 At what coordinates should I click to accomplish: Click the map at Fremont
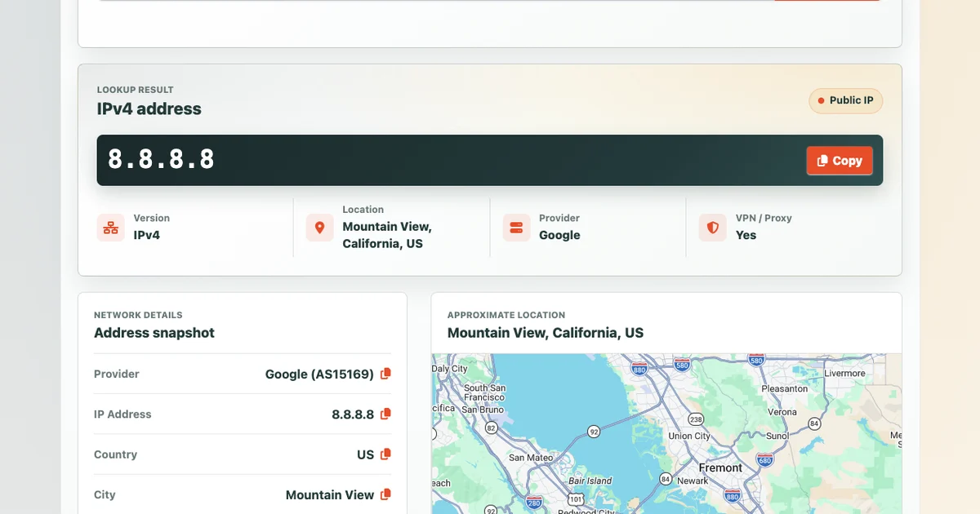721,467
